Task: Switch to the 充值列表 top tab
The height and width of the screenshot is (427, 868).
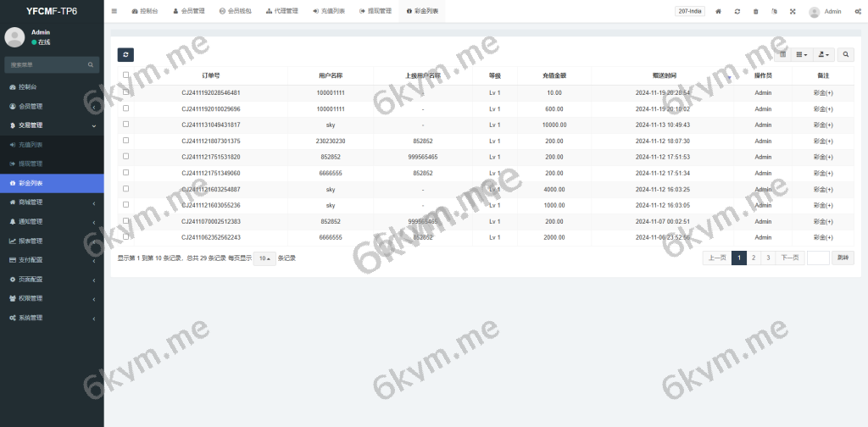Action: [x=329, y=11]
